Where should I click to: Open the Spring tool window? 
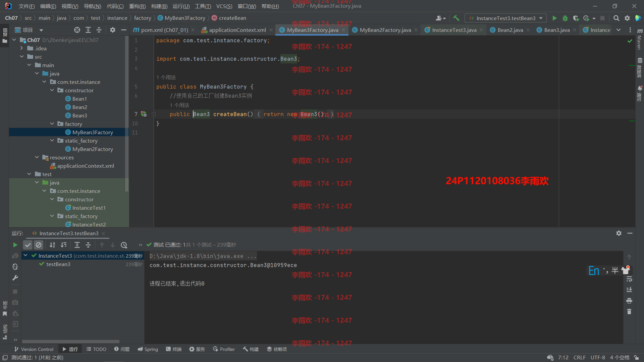[148, 349]
